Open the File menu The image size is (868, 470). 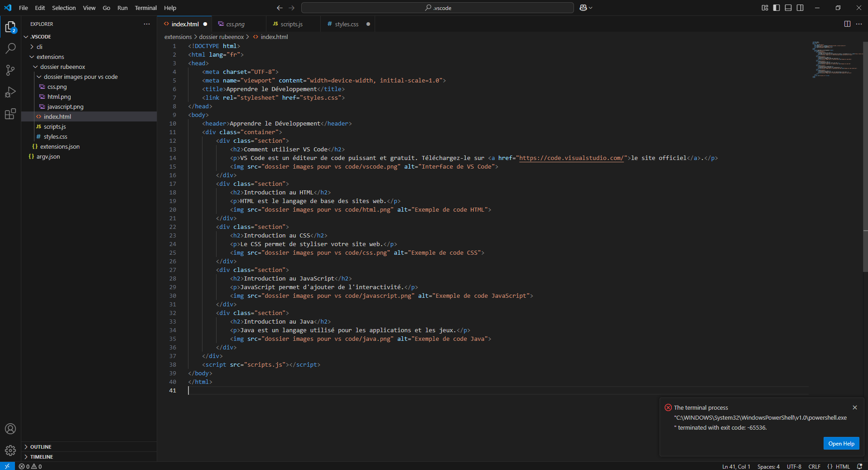click(24, 8)
